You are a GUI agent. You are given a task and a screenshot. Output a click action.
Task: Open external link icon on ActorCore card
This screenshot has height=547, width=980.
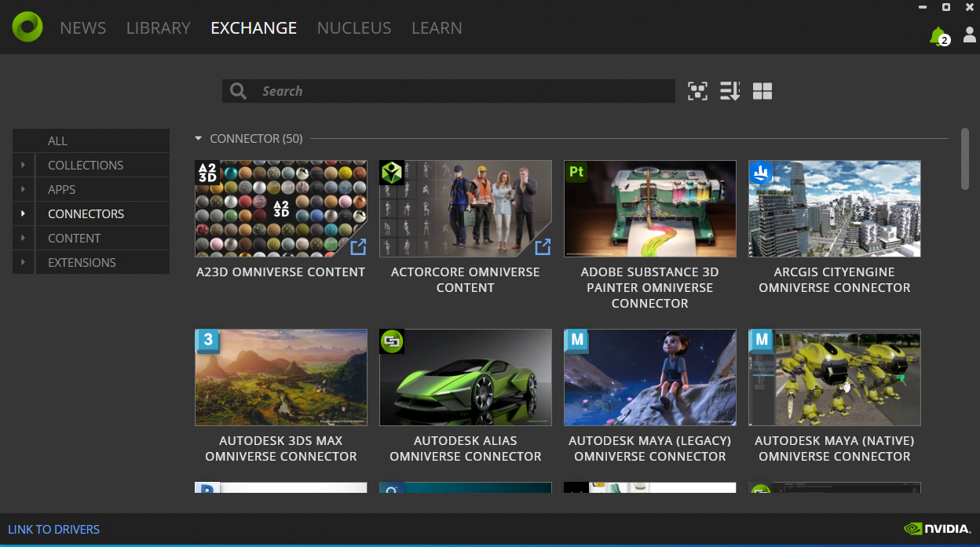[x=543, y=247]
